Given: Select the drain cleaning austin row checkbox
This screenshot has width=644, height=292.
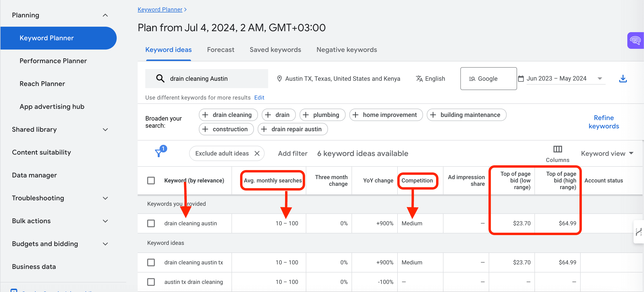Looking at the screenshot, I should (151, 223).
